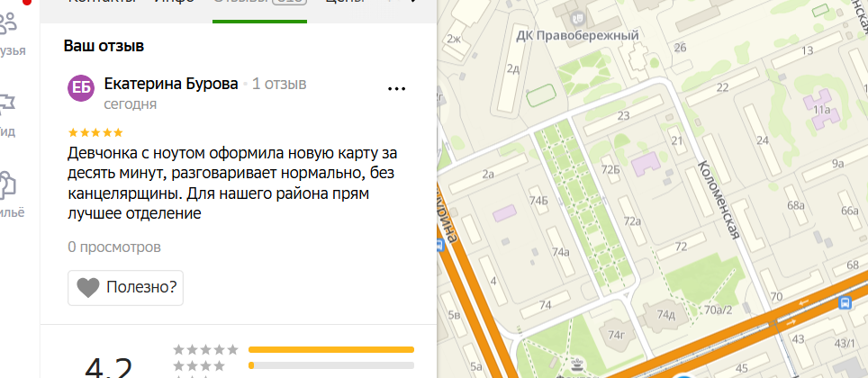Open the Жильё section in sidebar
Screen dimensions: 868x378
point(11,196)
